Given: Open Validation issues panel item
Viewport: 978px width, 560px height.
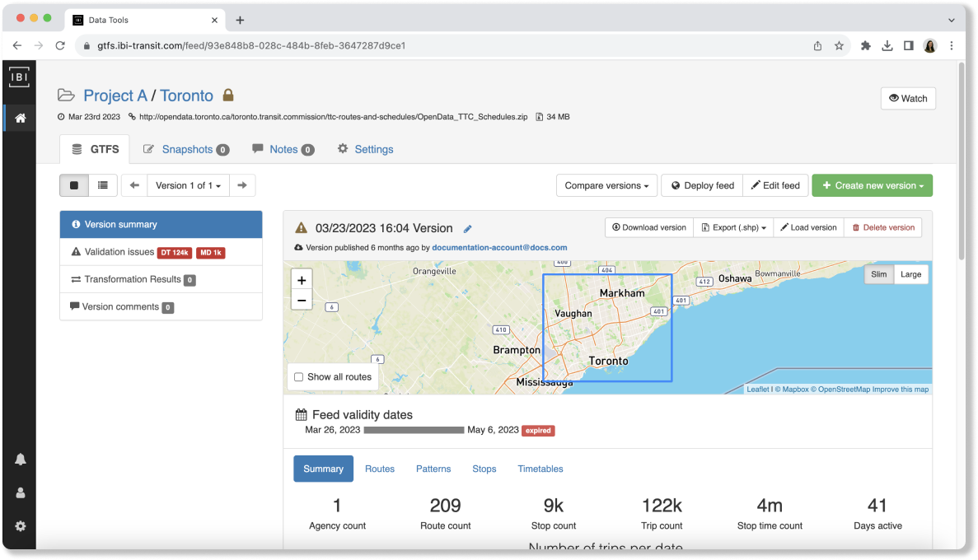Looking at the screenshot, I should 161,252.
